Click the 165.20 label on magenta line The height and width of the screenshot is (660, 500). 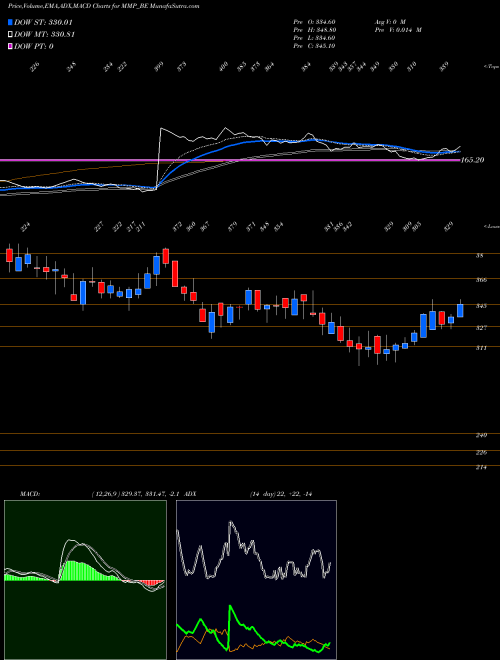[473, 160]
